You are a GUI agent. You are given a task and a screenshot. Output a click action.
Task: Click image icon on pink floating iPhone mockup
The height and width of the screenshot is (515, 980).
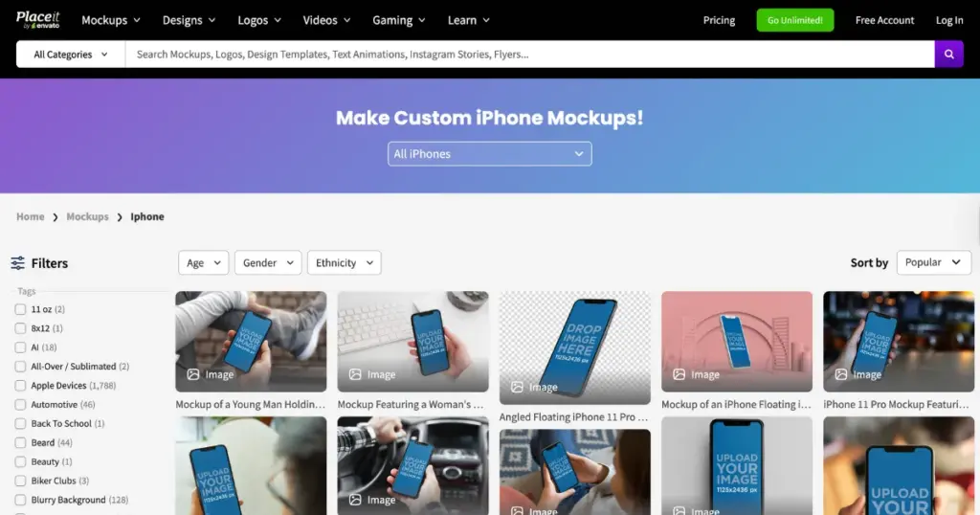click(679, 374)
